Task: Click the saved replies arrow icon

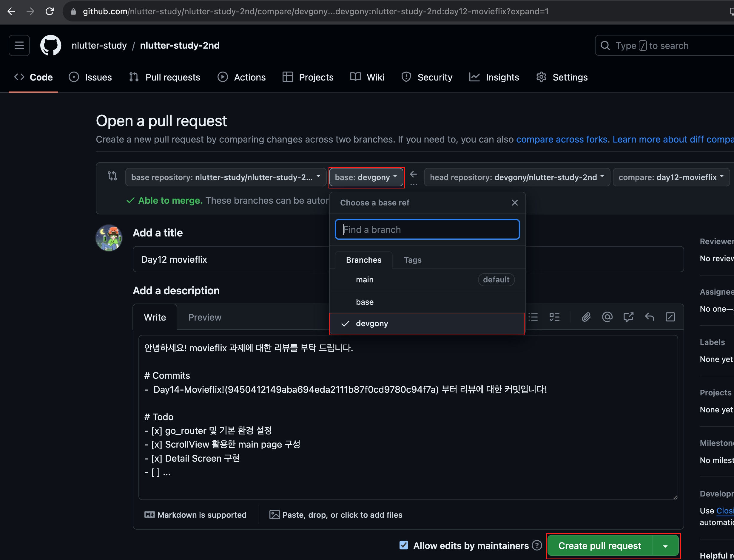Action: 649,317
